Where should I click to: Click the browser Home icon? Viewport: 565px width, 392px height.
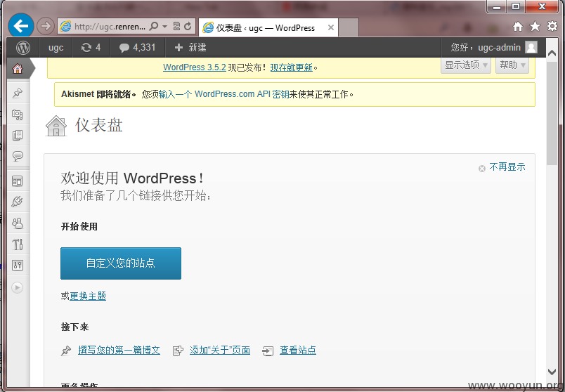518,26
